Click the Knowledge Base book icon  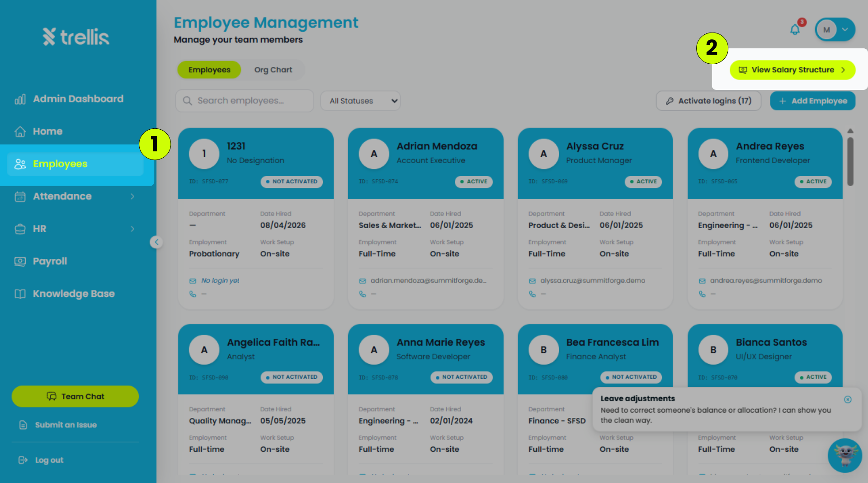(x=20, y=294)
